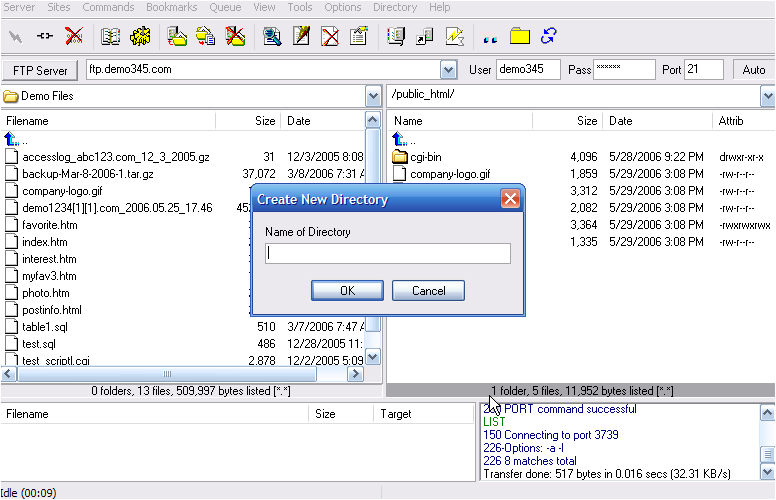Click file icon beside favorite.htm
The height and width of the screenshot is (500, 776).
click(x=11, y=225)
